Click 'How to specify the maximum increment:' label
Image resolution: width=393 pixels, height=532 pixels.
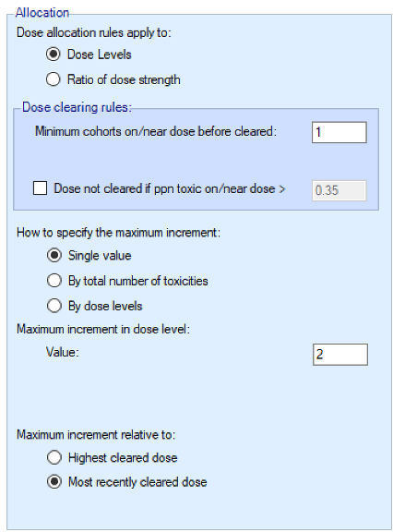coord(119,233)
